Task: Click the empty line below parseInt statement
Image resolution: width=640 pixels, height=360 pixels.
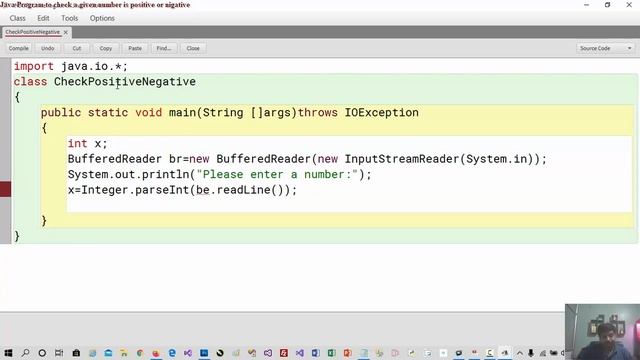Action: 349,205
